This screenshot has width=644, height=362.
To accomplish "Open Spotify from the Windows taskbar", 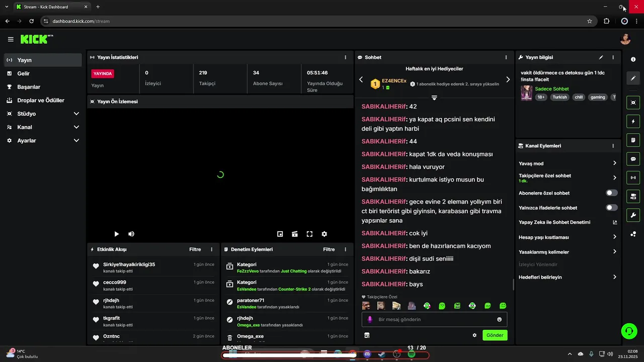I will coord(411,354).
